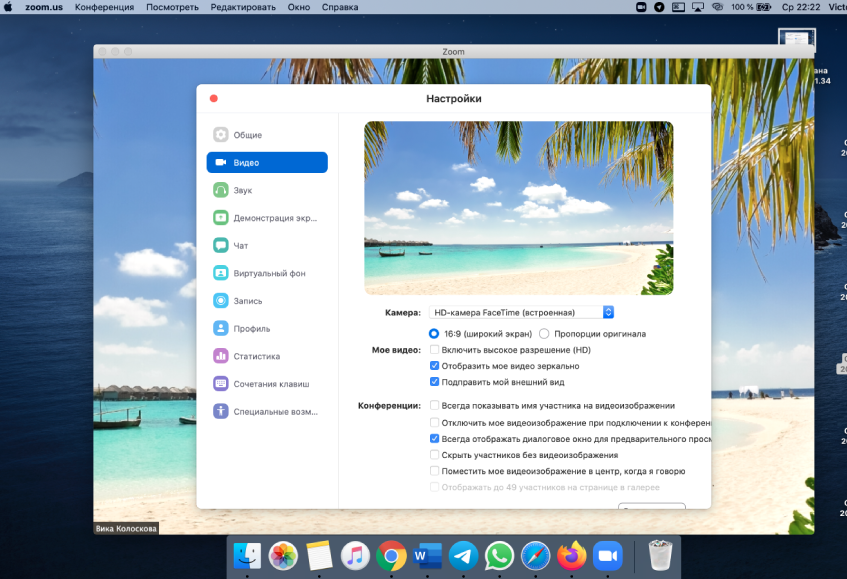Open Сочетания клавиш settings
The image size is (847, 579).
[x=267, y=383]
